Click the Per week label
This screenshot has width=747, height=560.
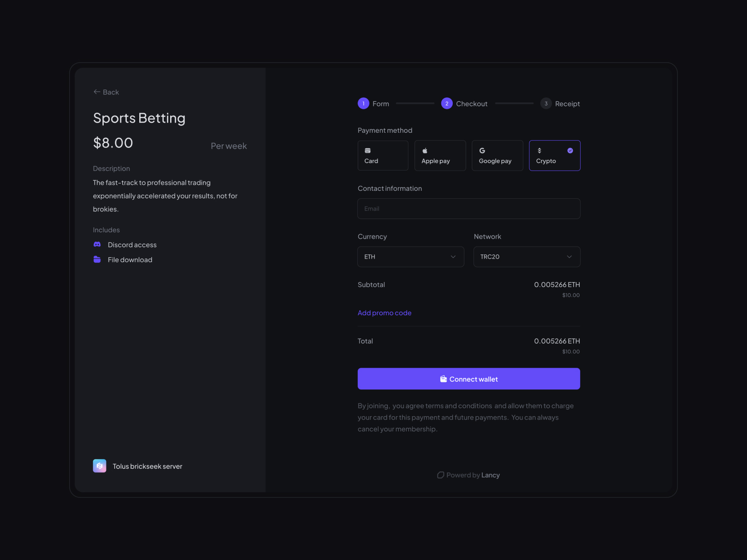pyautogui.click(x=229, y=146)
